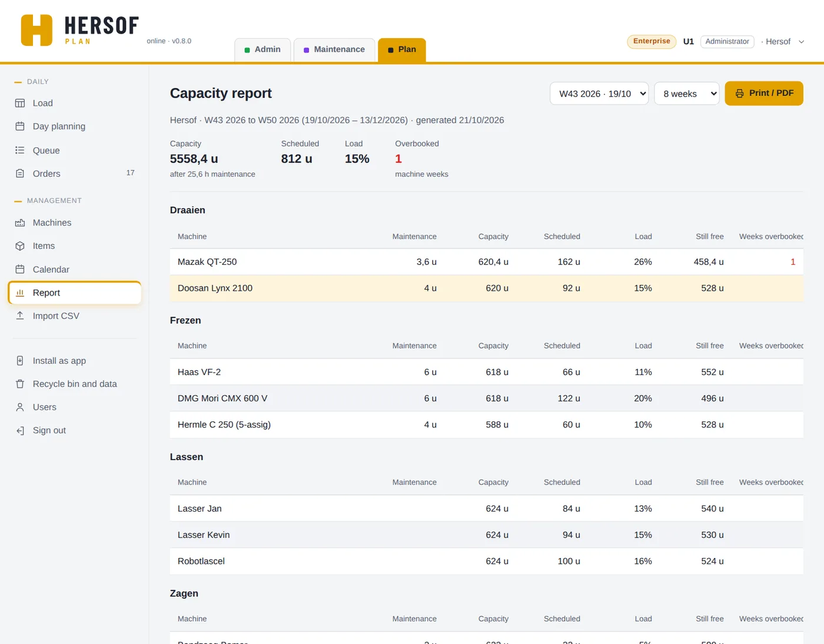Select the Import CSV upload icon
The height and width of the screenshot is (644, 824).
(20, 316)
